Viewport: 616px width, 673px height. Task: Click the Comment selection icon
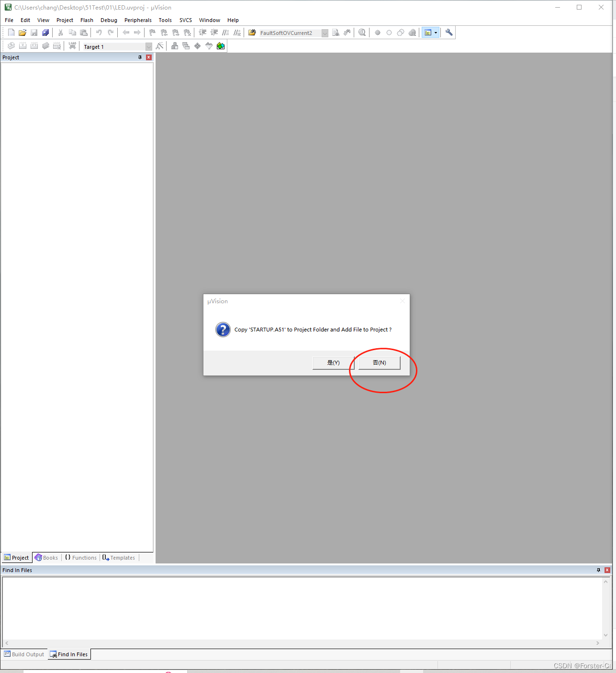225,33
